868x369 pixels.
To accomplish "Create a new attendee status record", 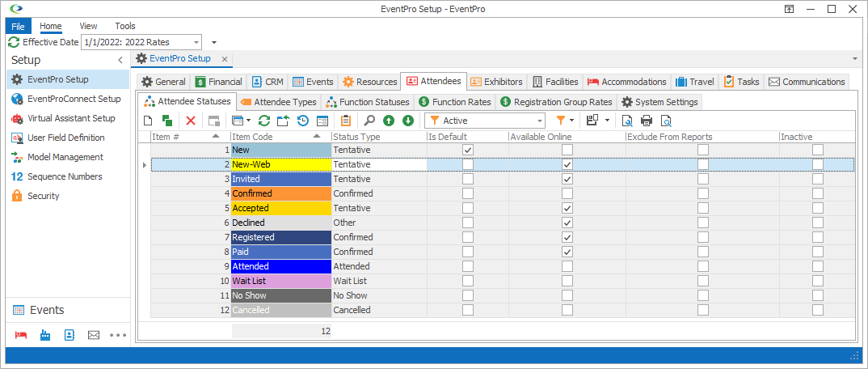I will tap(147, 121).
